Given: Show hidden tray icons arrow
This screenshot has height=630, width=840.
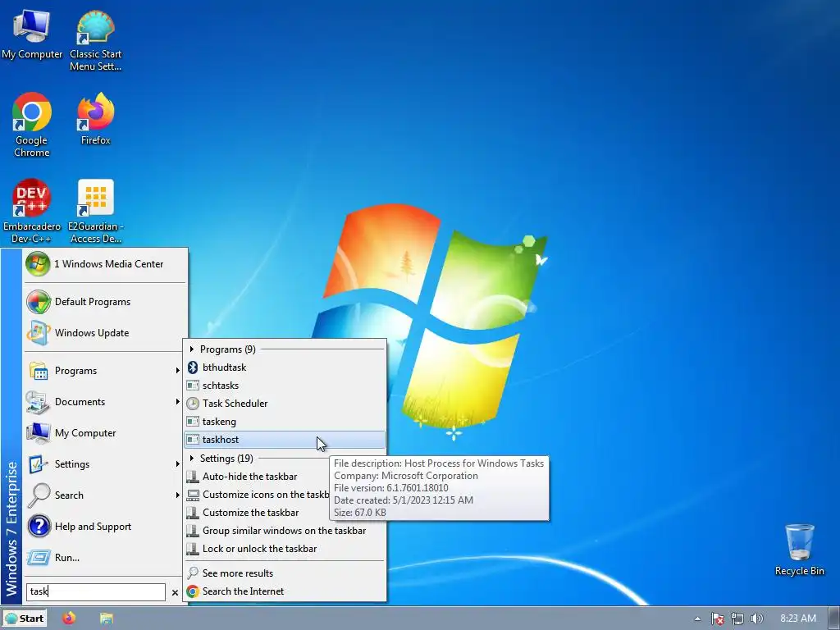Looking at the screenshot, I should pyautogui.click(x=697, y=619).
